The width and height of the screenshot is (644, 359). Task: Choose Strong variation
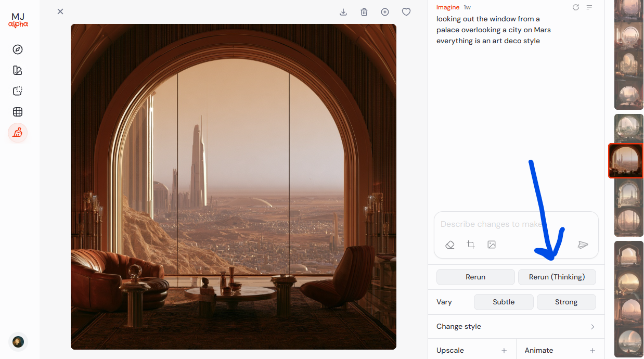click(566, 302)
